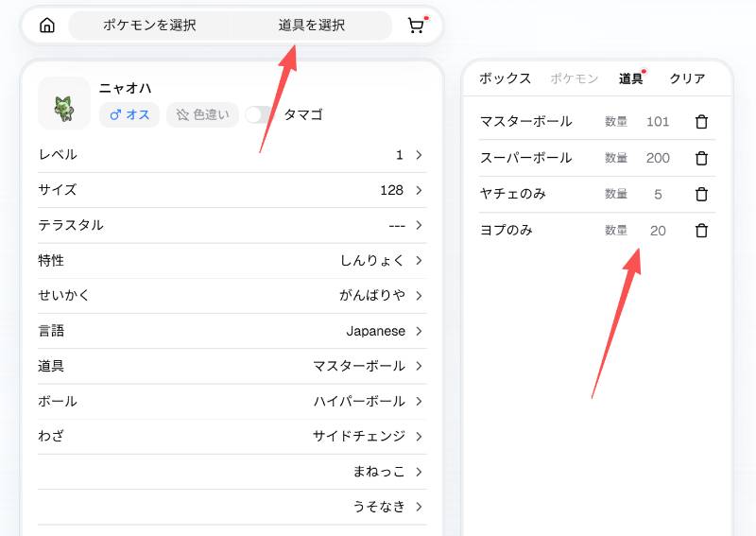Image resolution: width=756 pixels, height=536 pixels.
Task: Open the 言語 Japanese chevron
Action: (419, 331)
